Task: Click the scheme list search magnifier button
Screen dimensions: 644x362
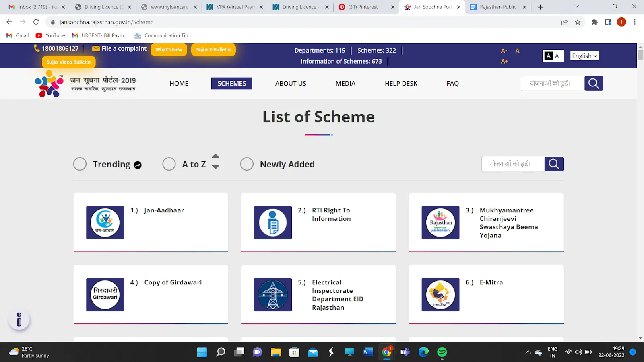Action: 554,164
